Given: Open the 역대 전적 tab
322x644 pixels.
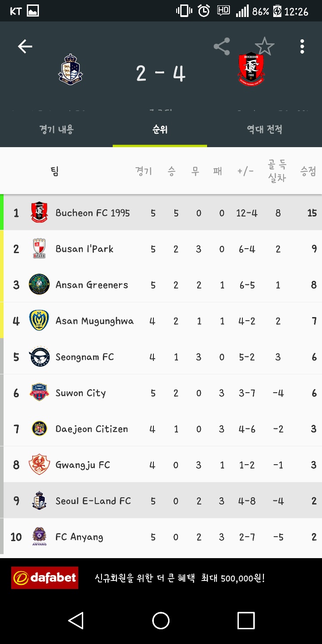Looking at the screenshot, I should [x=264, y=130].
